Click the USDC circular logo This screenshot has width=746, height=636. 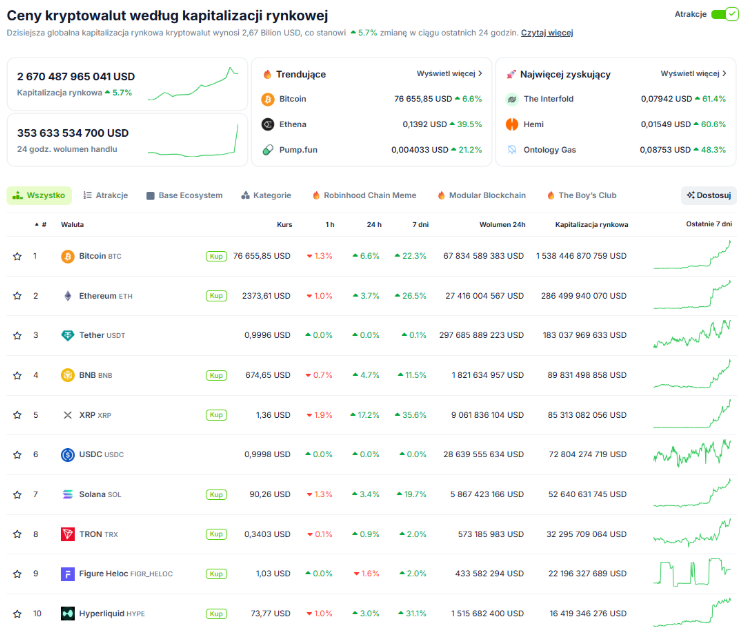click(68, 455)
